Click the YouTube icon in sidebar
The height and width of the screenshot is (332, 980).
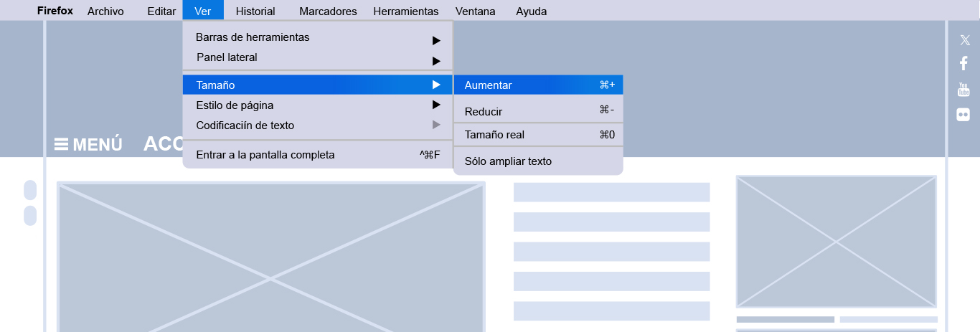click(x=963, y=89)
